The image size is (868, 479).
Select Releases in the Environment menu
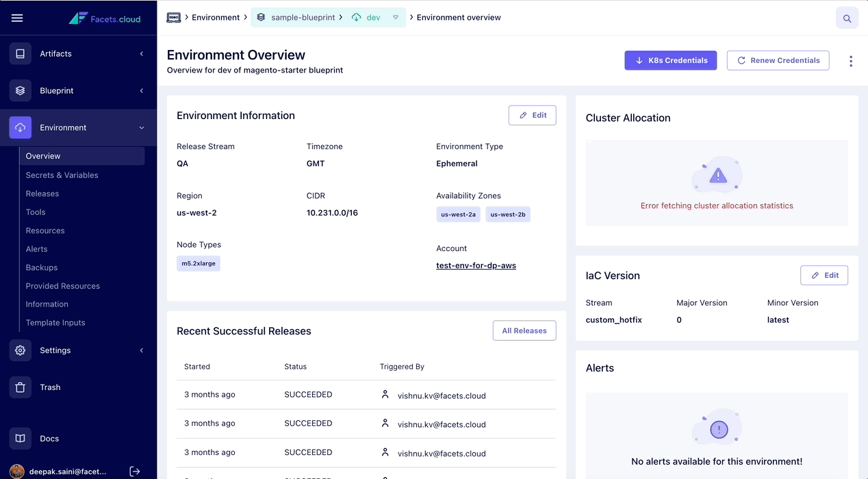pyautogui.click(x=43, y=193)
